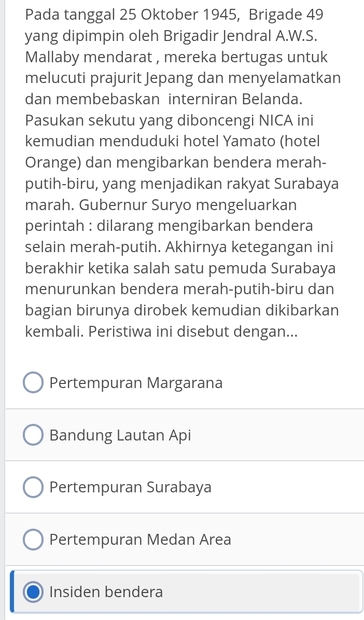
Task: Click the question paragraph about Brigade 49
Action: coord(182,173)
